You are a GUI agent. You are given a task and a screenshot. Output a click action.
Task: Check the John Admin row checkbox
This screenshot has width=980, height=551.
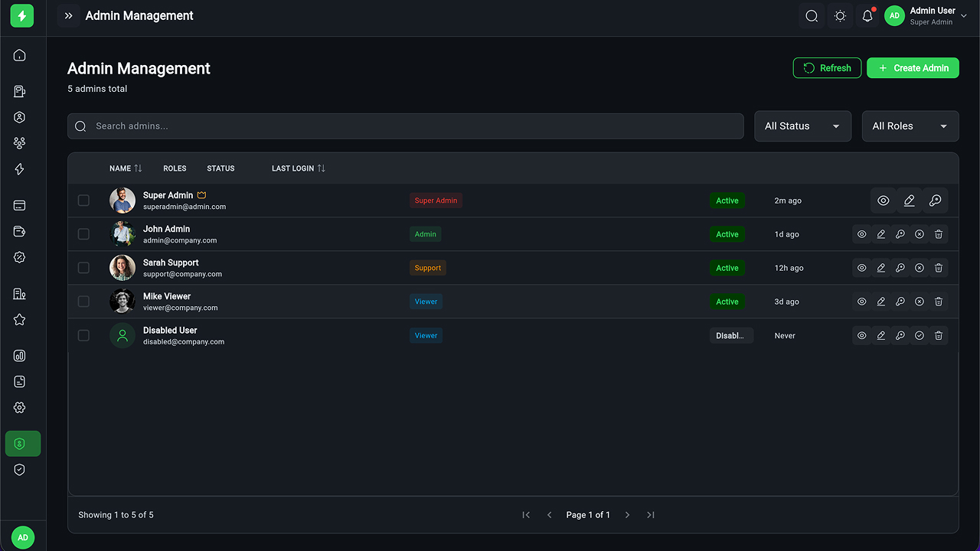click(83, 234)
